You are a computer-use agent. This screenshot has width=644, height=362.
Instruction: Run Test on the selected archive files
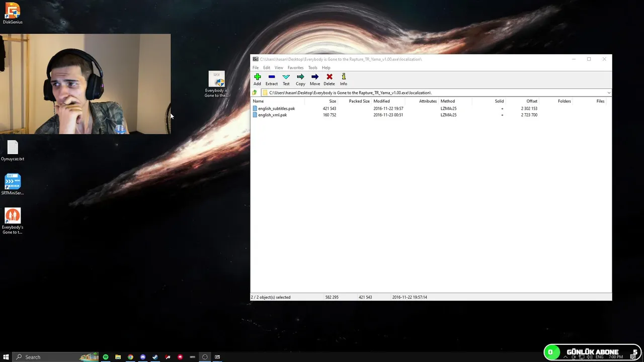(x=286, y=79)
